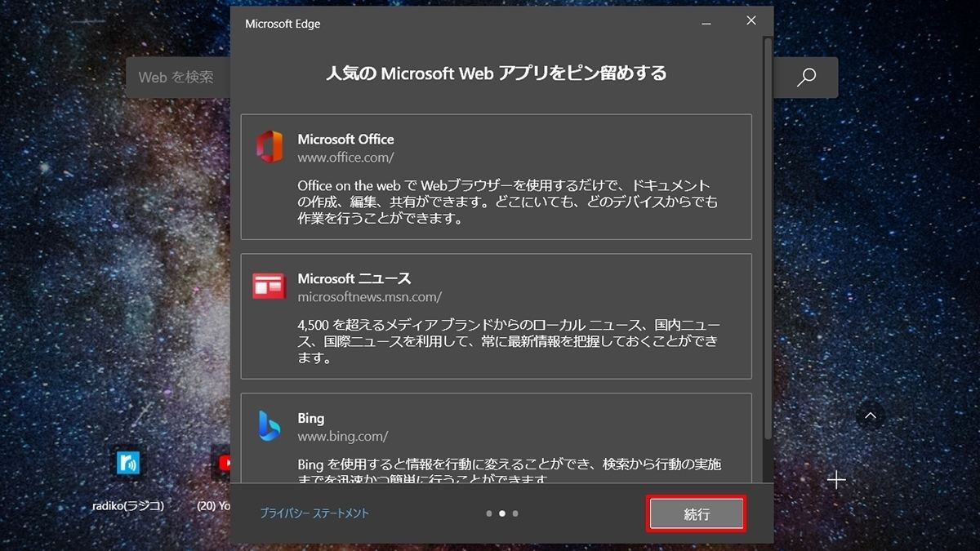Click the "Microsoft Office" card title
Screen dimensions: 980x551
(345, 139)
